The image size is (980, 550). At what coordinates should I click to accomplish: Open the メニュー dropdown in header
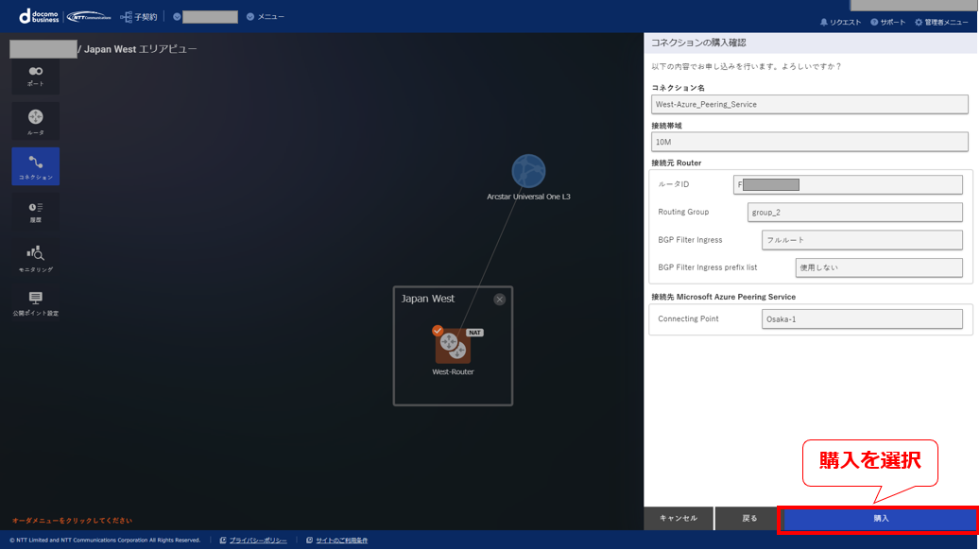pyautogui.click(x=266, y=17)
